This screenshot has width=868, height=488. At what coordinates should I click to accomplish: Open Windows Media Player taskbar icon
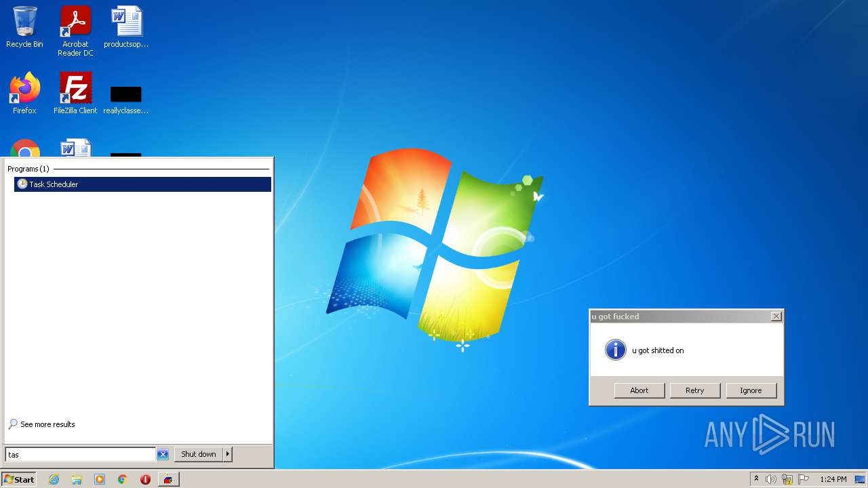tap(100, 479)
